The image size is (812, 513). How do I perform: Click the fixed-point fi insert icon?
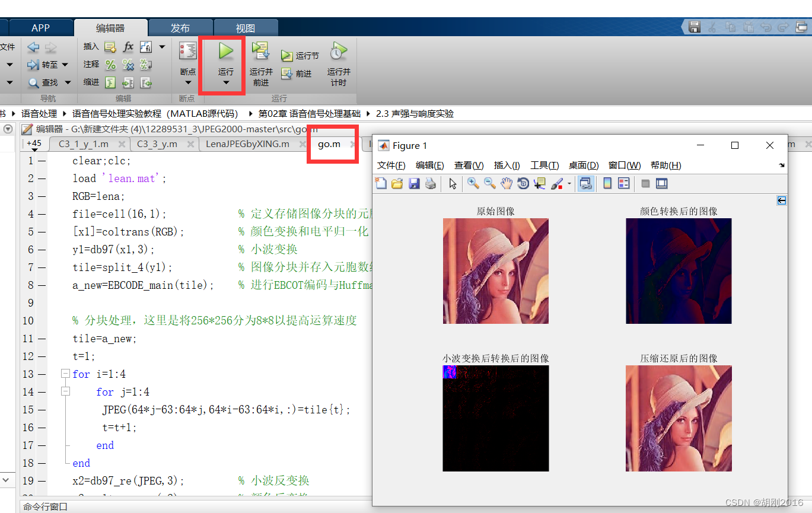point(146,47)
